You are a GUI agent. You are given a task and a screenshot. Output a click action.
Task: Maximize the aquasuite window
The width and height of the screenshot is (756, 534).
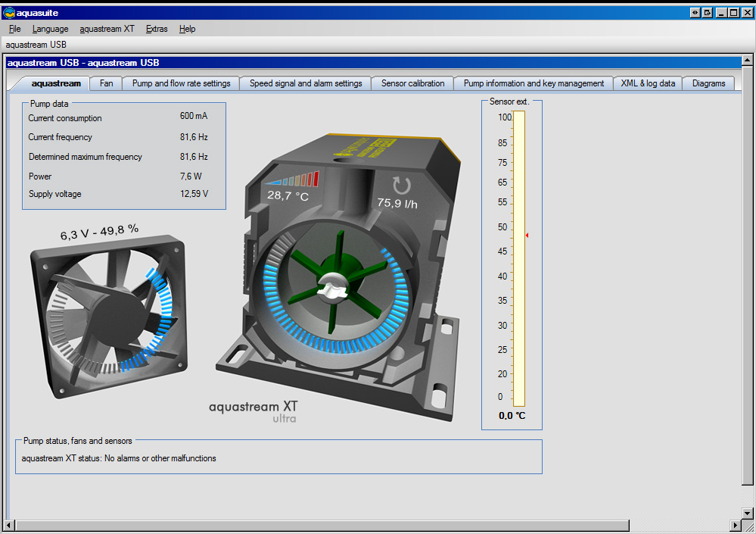733,13
